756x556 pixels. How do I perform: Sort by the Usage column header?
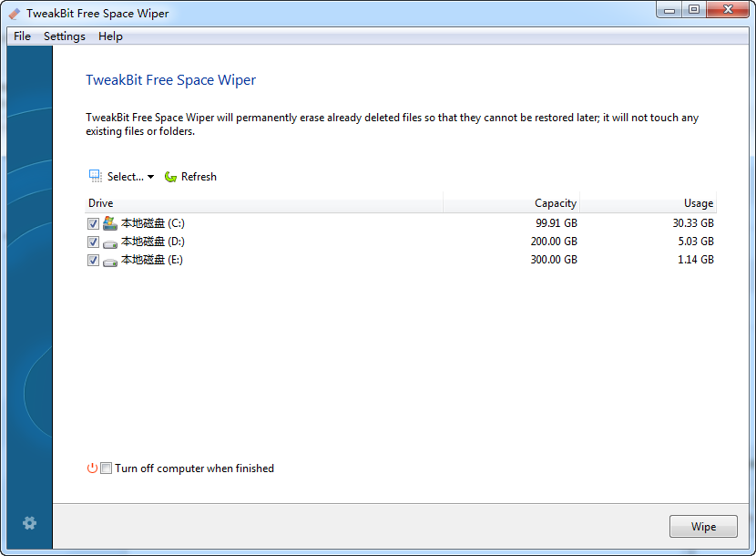[x=648, y=203]
